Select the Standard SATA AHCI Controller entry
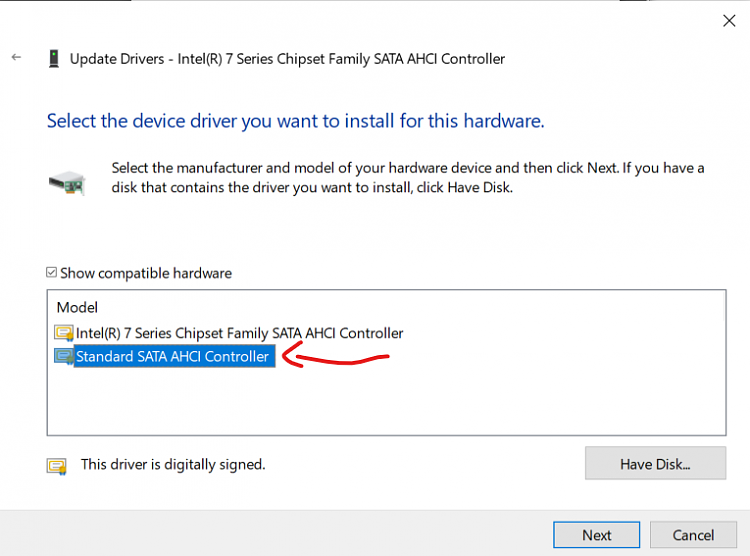 [x=173, y=356]
